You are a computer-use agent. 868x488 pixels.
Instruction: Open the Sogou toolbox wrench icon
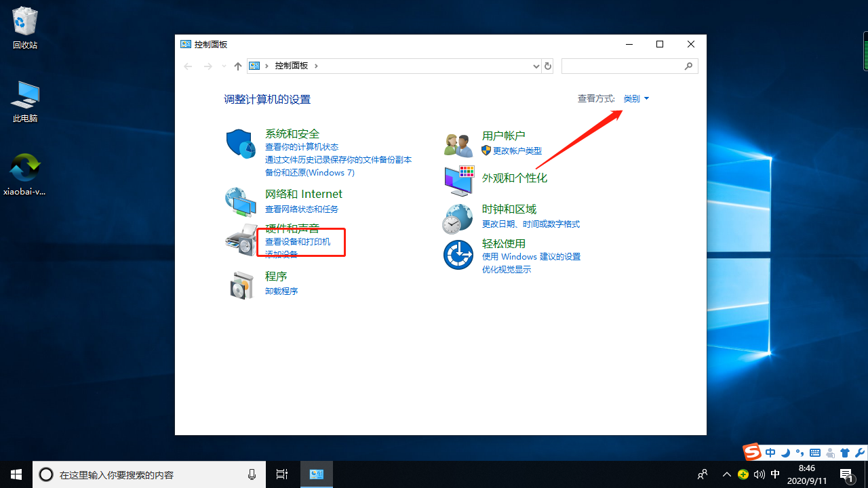click(860, 453)
